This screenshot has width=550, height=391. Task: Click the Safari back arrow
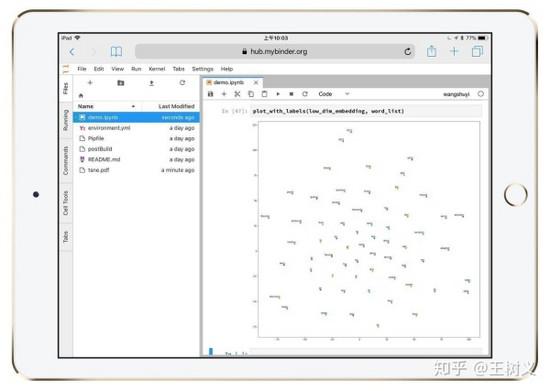[x=72, y=52]
